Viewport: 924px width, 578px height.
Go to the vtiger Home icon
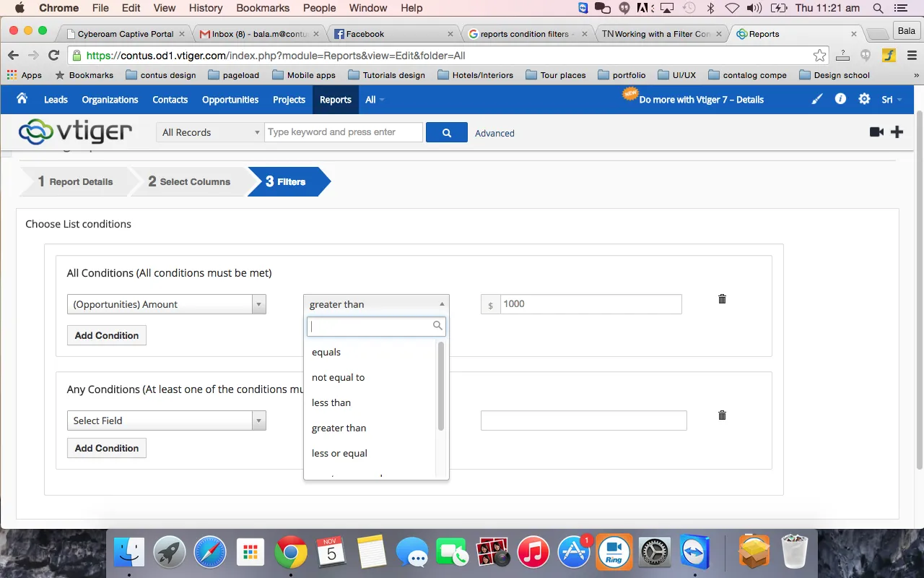[x=22, y=99]
